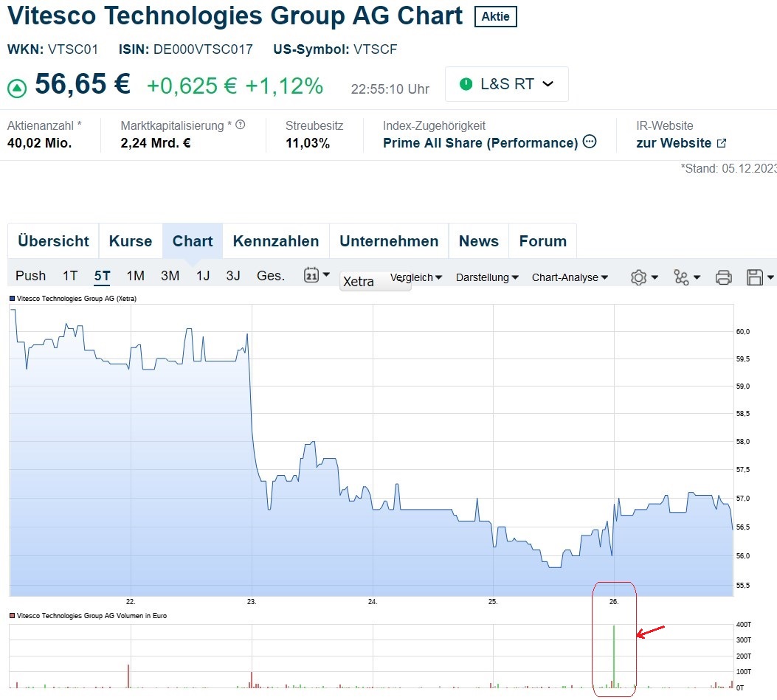Click the index membership more-options circle icon
The width and height of the screenshot is (777, 700).
pyautogui.click(x=589, y=142)
